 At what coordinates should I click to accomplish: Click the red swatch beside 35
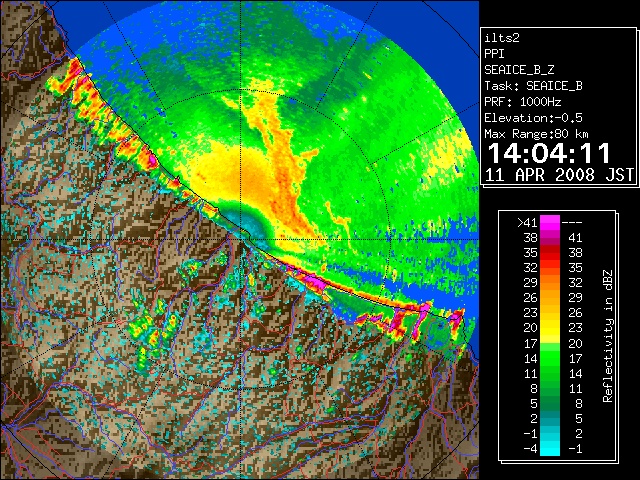coord(550,253)
